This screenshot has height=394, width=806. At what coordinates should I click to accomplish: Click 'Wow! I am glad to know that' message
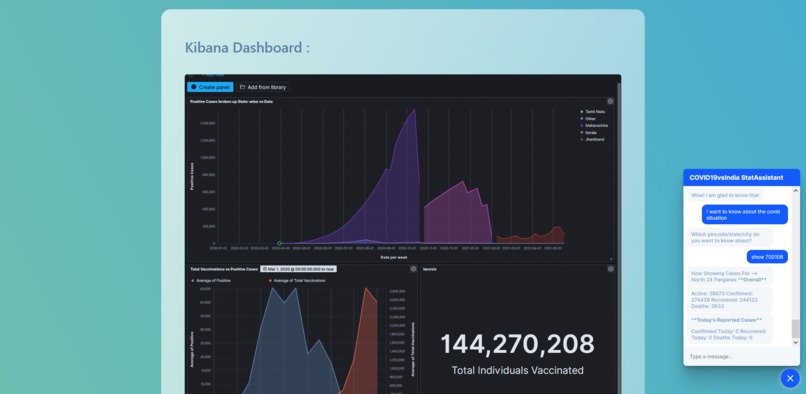click(725, 195)
